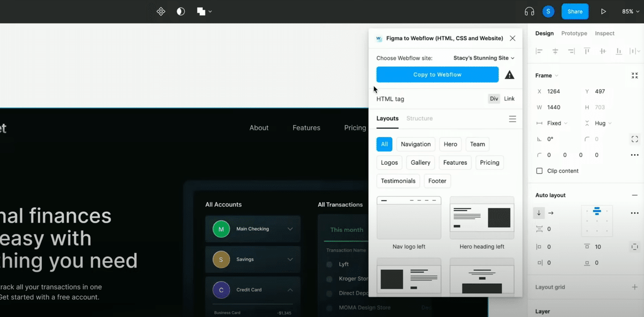The image size is (644, 317).
Task: Click the headphones audio icon
Action: point(530,11)
